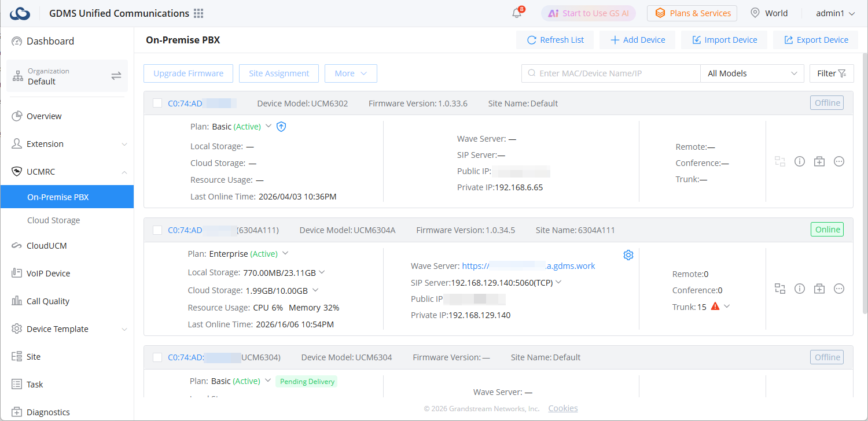Click the Wave Server settings gear icon
The image size is (868, 421).
coord(628,255)
